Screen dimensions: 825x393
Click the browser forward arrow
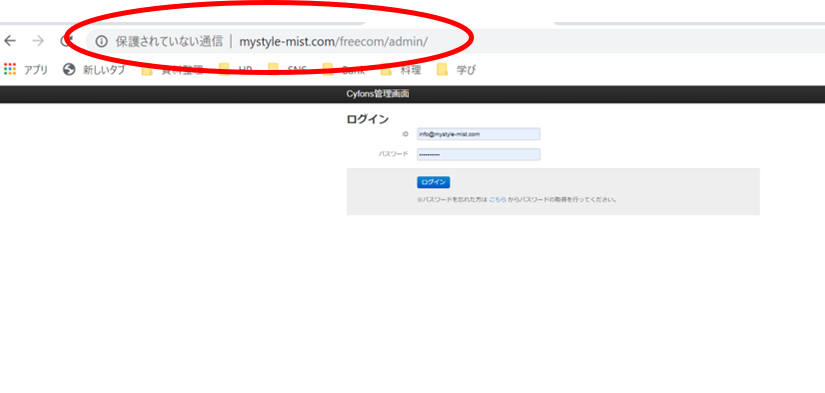click(x=38, y=41)
